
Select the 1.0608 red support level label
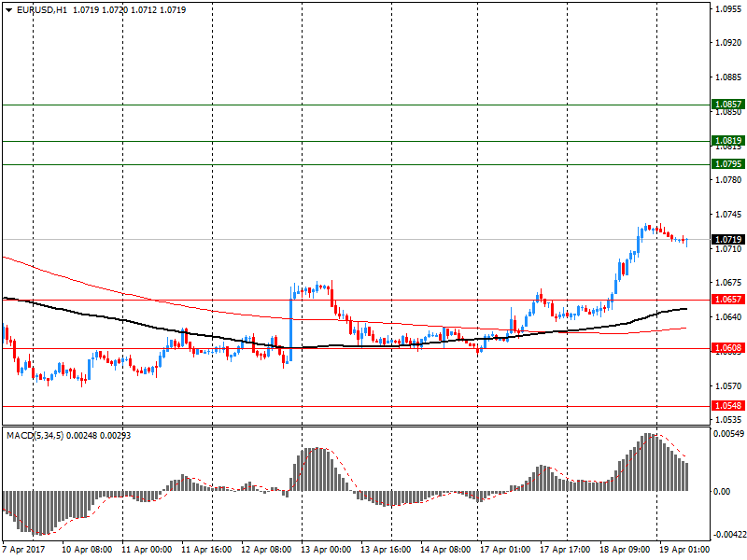(728, 348)
